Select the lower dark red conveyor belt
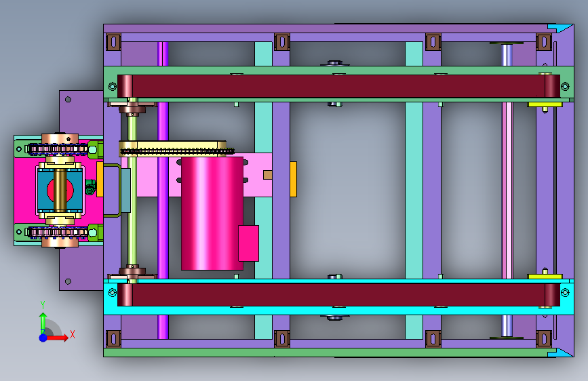This screenshot has height=381, width=588. coord(338,295)
